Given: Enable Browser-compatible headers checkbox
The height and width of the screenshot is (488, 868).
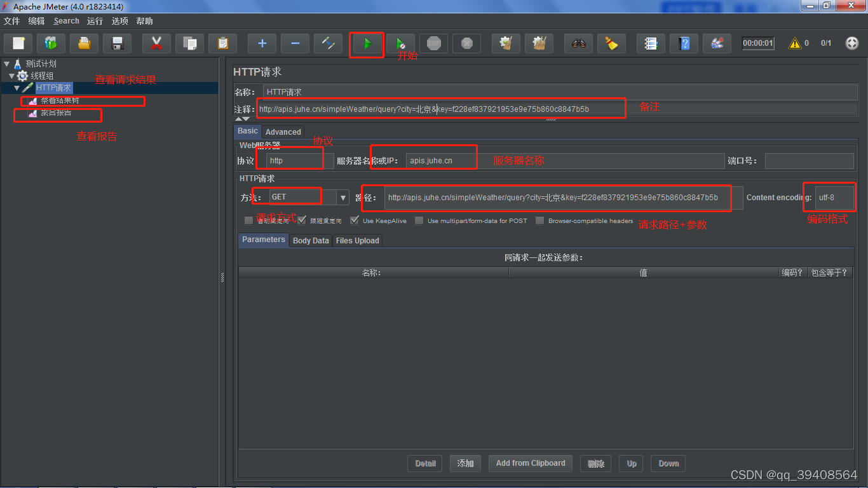Looking at the screenshot, I should coord(539,220).
